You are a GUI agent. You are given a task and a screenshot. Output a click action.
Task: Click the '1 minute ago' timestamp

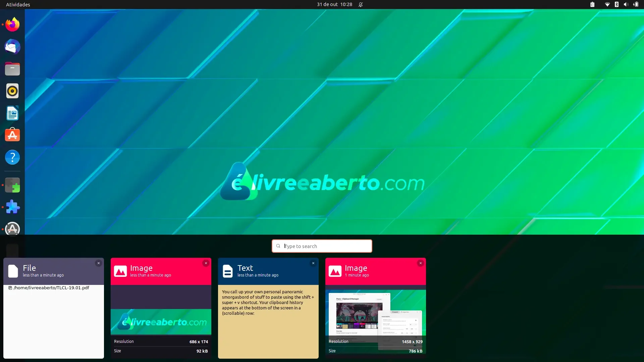(357, 275)
